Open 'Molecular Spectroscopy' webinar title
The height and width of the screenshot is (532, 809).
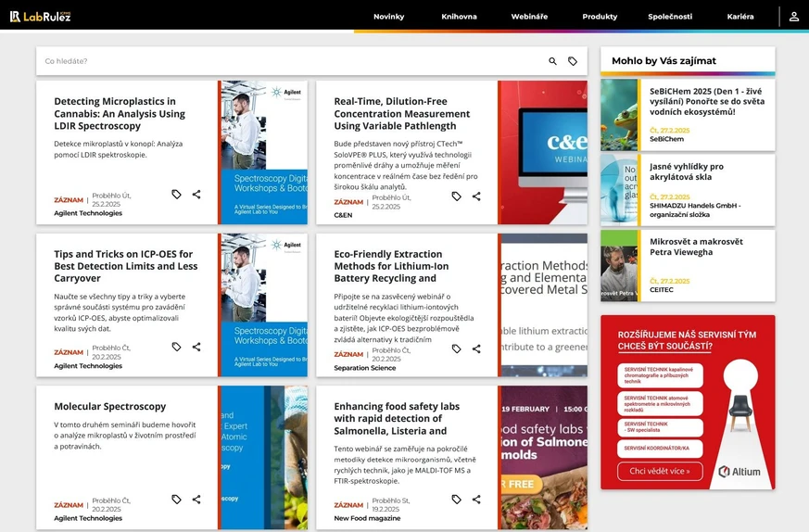[110, 407]
